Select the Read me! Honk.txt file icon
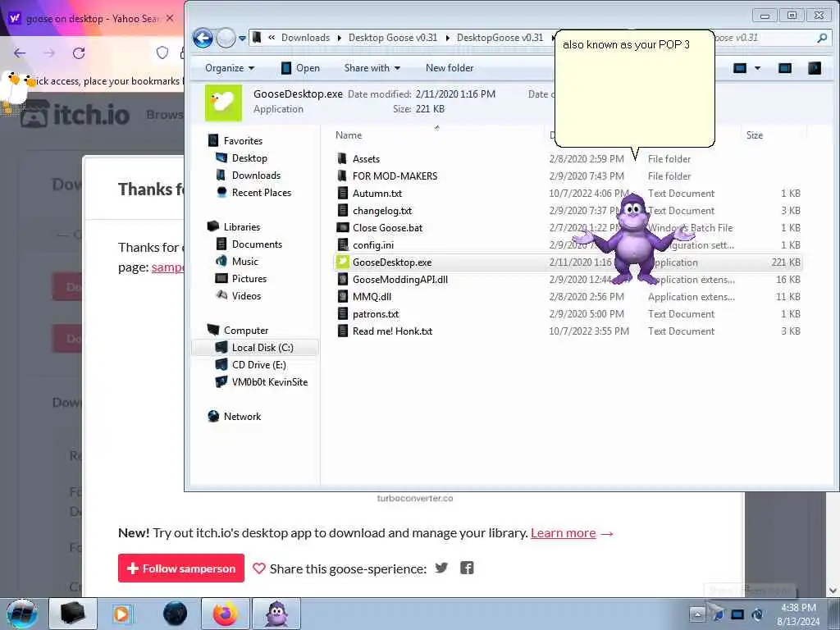The height and width of the screenshot is (630, 840). pyautogui.click(x=342, y=331)
